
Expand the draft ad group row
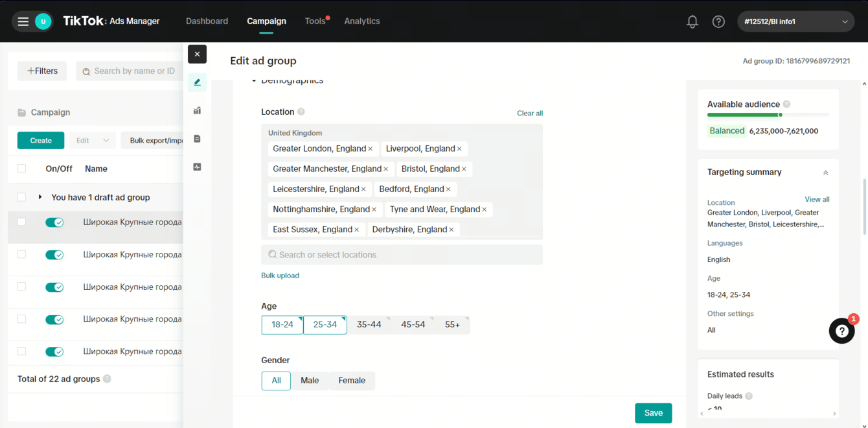pyautogui.click(x=40, y=197)
